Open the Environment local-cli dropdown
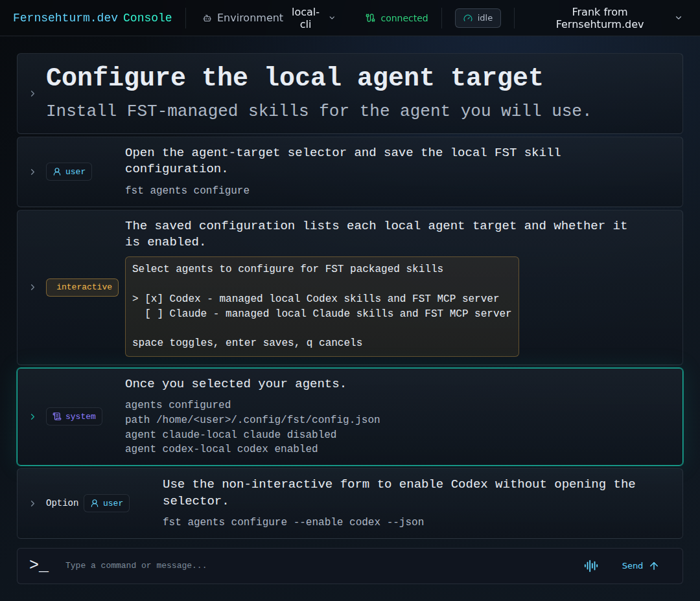Image resolution: width=700 pixels, height=601 pixels. point(269,18)
